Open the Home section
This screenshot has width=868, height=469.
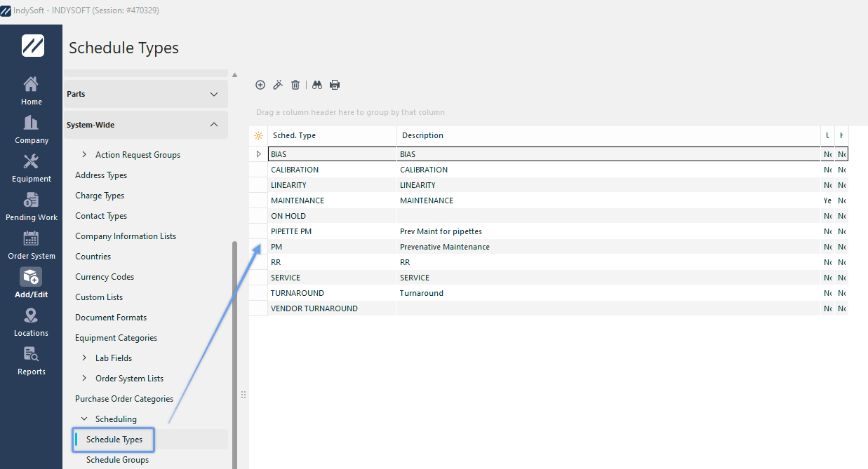point(31,91)
